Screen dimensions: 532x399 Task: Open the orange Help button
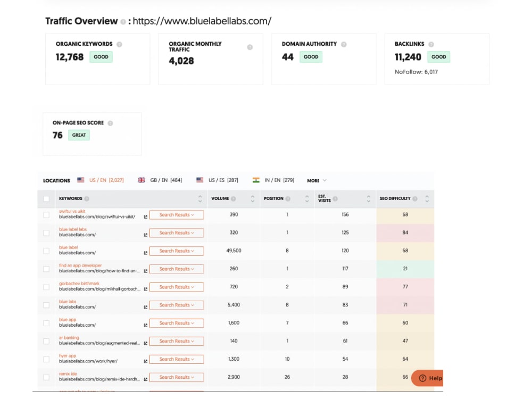click(428, 378)
